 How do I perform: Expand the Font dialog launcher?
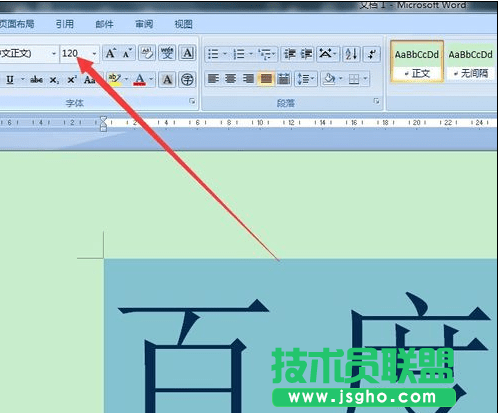(192, 101)
